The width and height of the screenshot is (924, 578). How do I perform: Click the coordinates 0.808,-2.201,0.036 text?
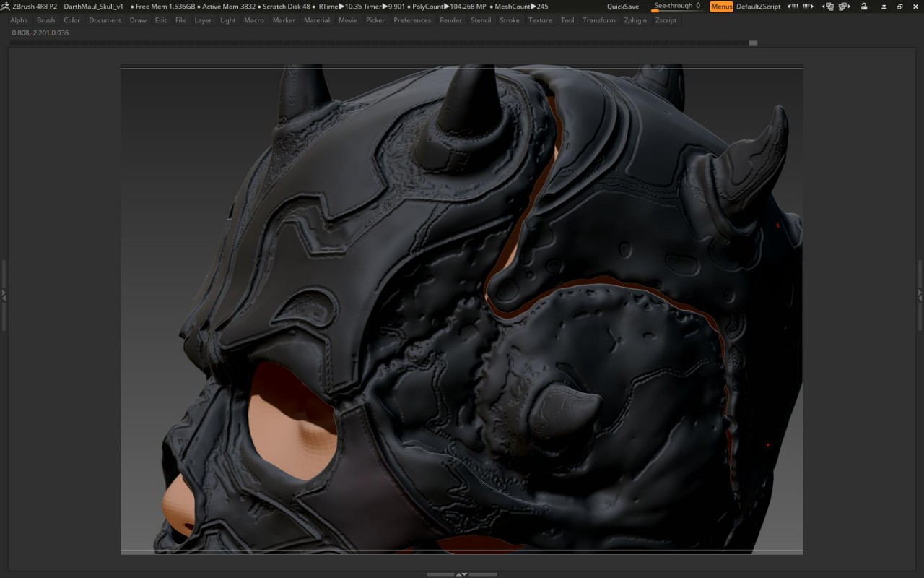tap(40, 33)
